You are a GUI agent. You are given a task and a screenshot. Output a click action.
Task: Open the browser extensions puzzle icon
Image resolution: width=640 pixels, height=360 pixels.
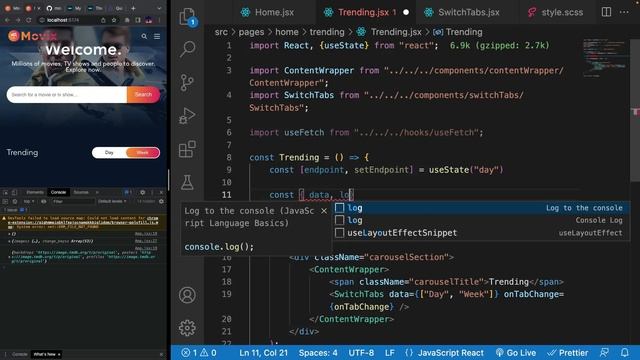127,20
